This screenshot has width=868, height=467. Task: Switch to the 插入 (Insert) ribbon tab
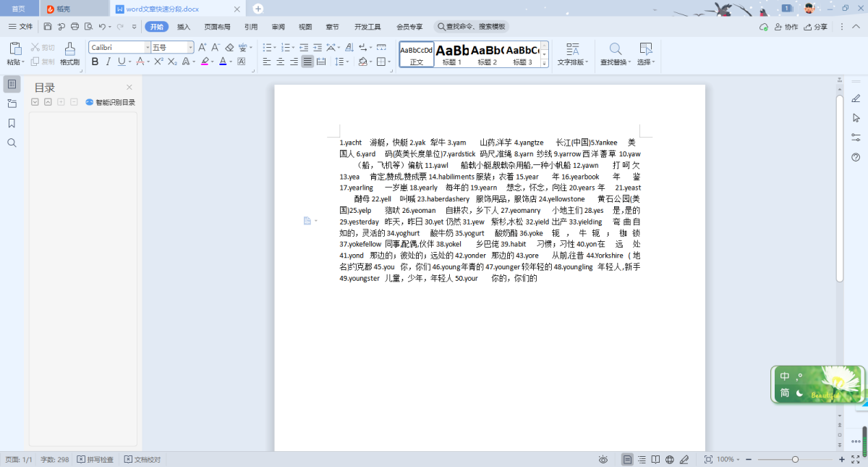click(184, 27)
